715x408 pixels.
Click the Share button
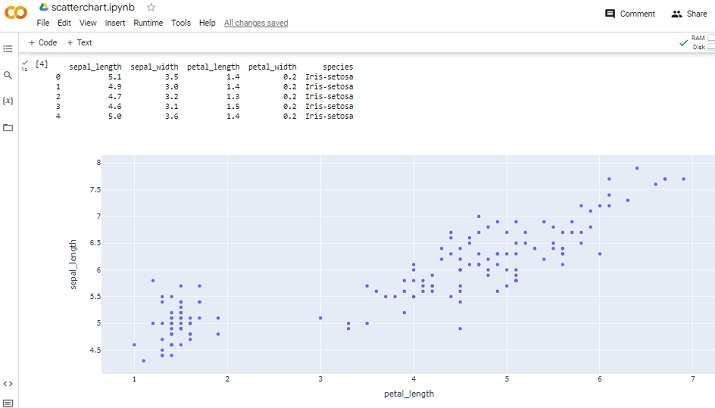[x=689, y=14]
